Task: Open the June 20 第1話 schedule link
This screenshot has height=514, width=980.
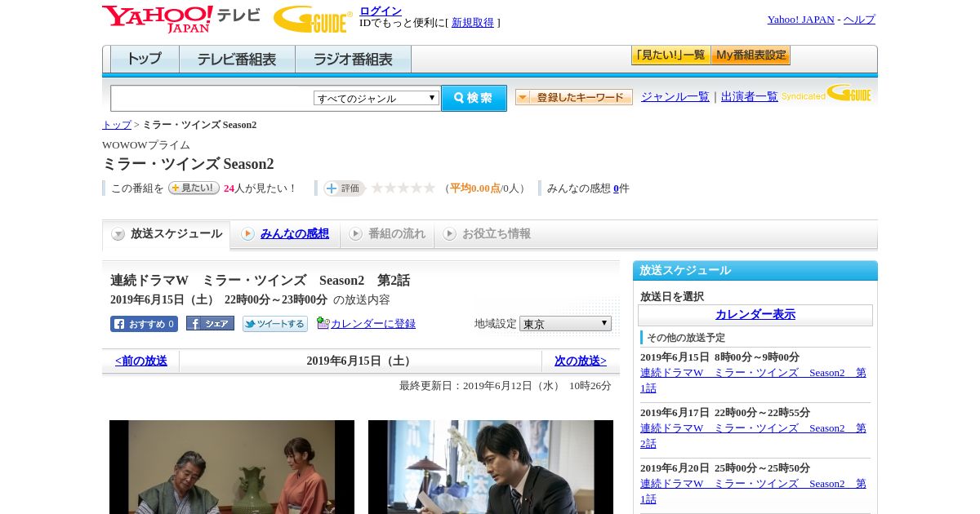Action: click(x=753, y=491)
